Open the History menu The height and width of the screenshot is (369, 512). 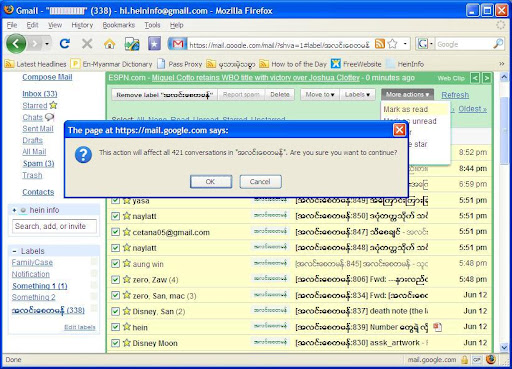pyautogui.click(x=82, y=25)
